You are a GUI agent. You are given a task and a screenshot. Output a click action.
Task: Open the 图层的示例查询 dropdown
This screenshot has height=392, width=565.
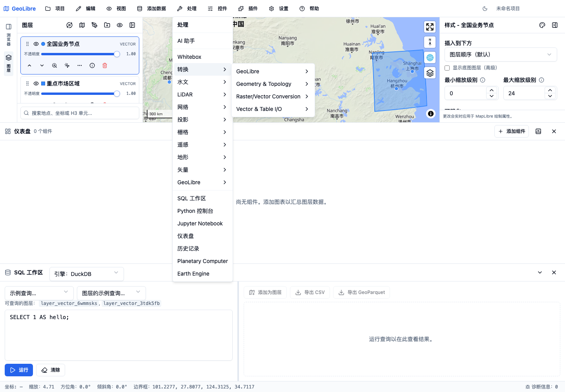point(111,293)
